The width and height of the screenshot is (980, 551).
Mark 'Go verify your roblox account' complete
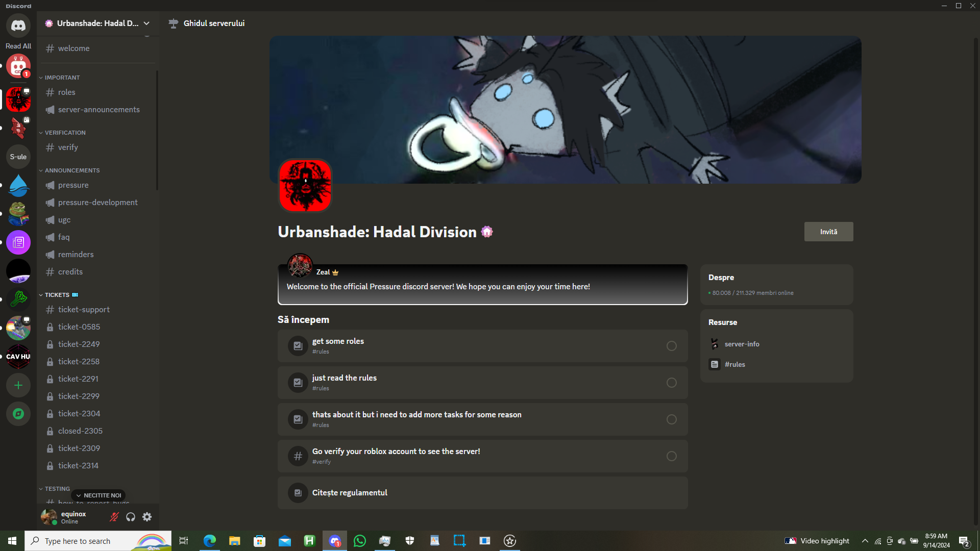(671, 456)
